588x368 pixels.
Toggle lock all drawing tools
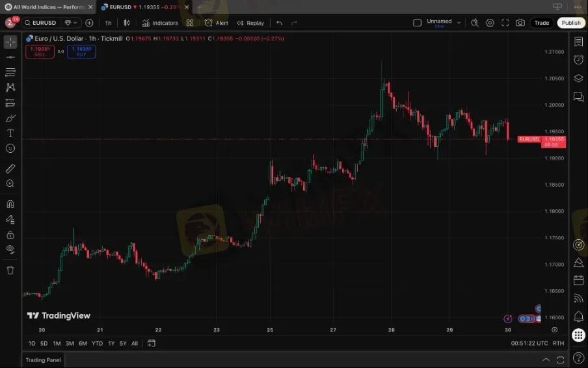coord(10,235)
